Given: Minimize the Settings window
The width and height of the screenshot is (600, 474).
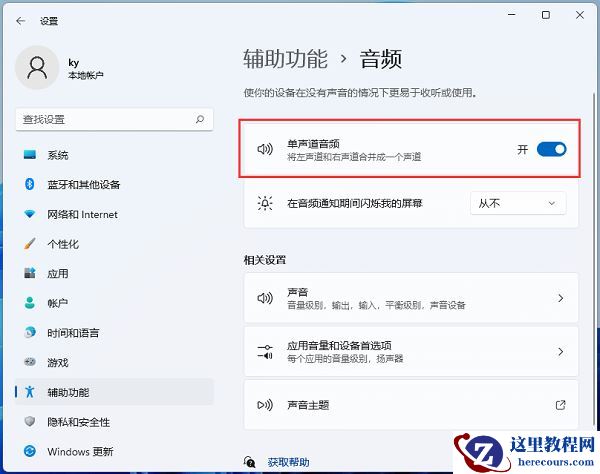Looking at the screenshot, I should pos(512,15).
